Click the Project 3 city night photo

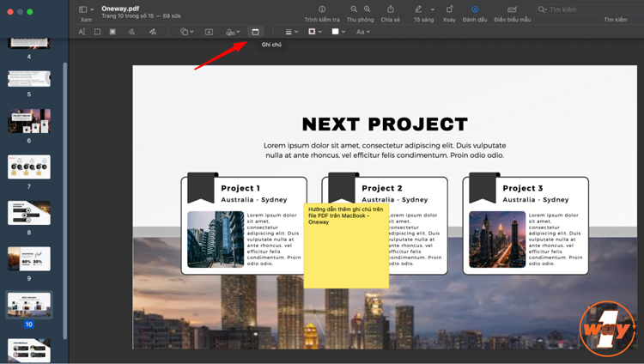pos(497,240)
